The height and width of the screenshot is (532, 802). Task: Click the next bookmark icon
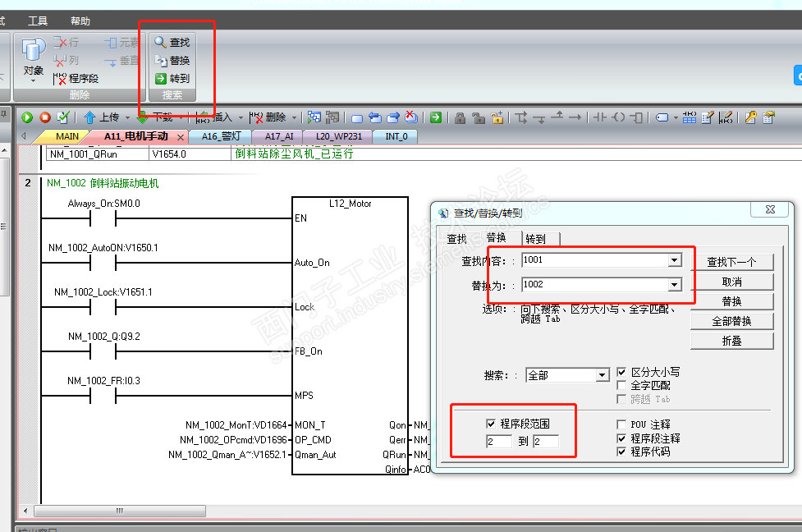(393, 117)
